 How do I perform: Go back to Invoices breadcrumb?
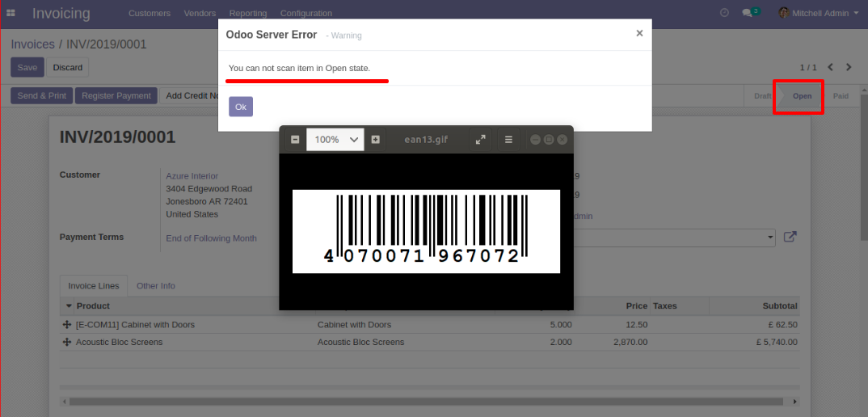pyautogui.click(x=32, y=44)
